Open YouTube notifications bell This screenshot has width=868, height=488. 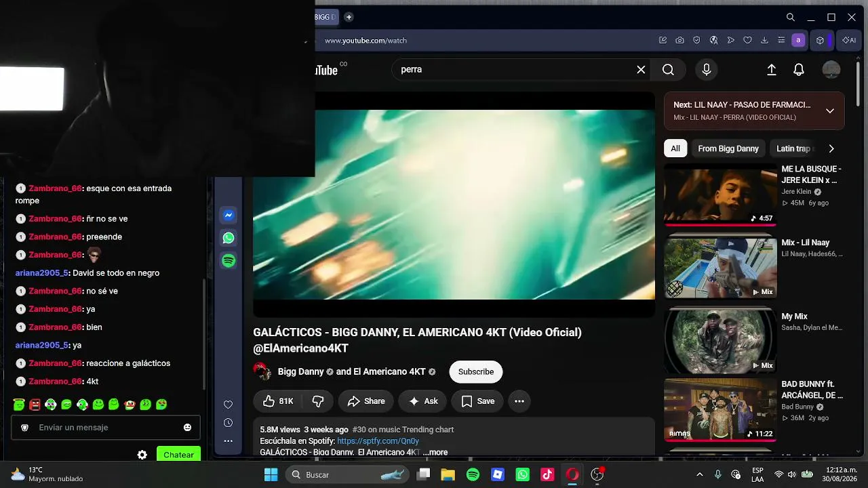point(799,69)
